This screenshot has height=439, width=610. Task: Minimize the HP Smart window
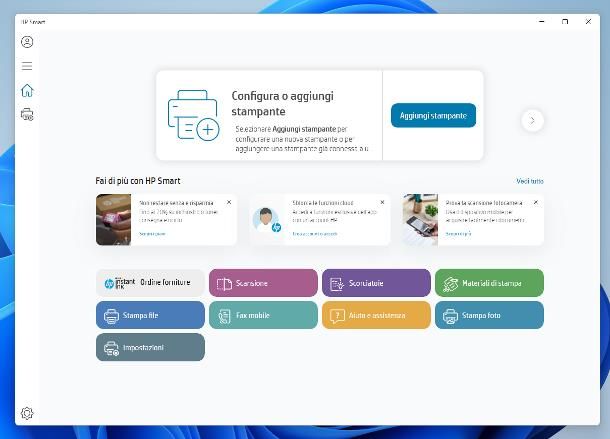(542, 22)
